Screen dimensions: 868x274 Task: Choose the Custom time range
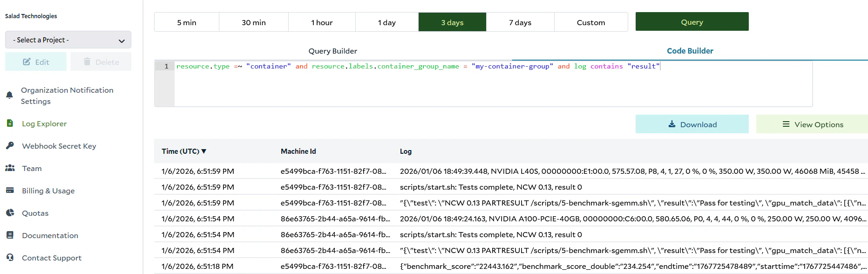pyautogui.click(x=591, y=22)
